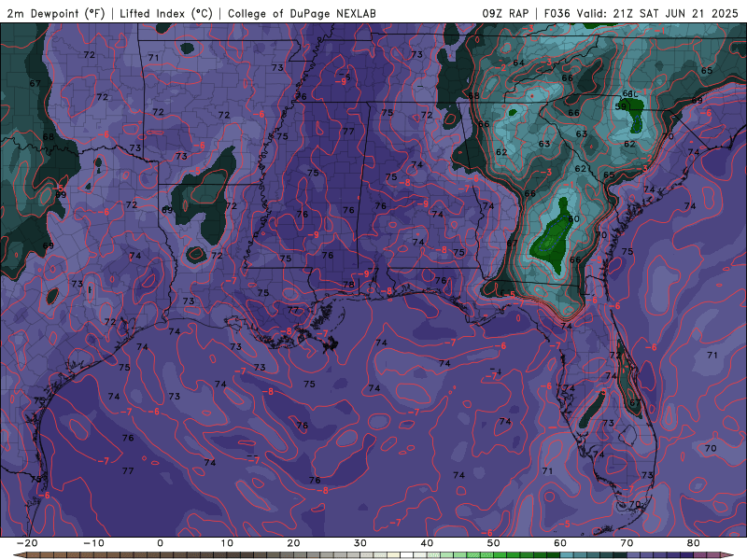Click the 64 dewpoint value on the map
This screenshot has height=560, width=747.
pos(518,63)
